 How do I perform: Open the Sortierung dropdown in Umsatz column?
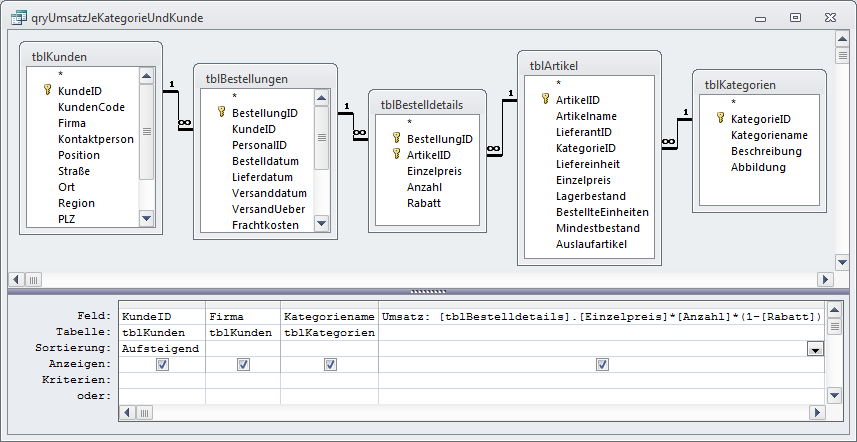point(815,349)
